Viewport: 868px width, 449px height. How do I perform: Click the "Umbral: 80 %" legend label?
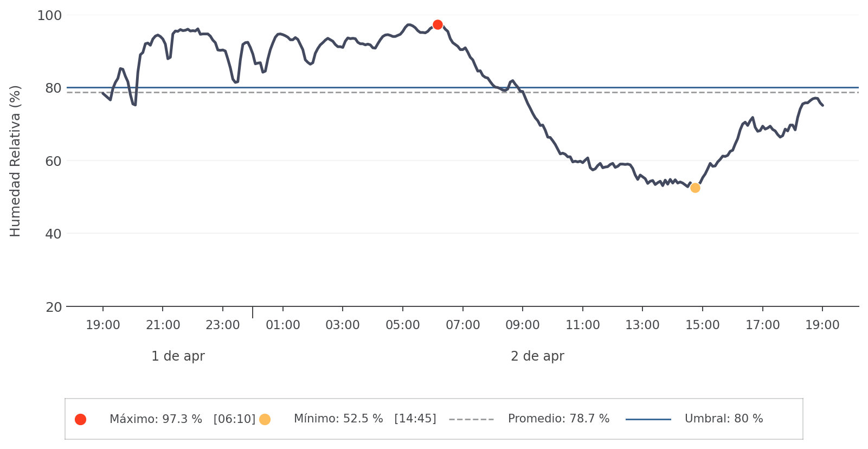[723, 419]
